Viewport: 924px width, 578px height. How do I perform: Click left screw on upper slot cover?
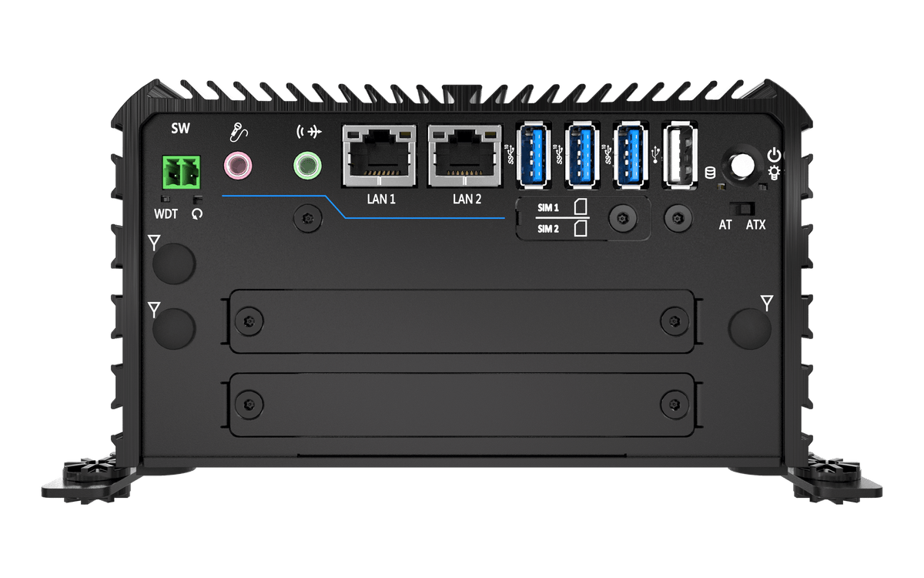point(248,321)
